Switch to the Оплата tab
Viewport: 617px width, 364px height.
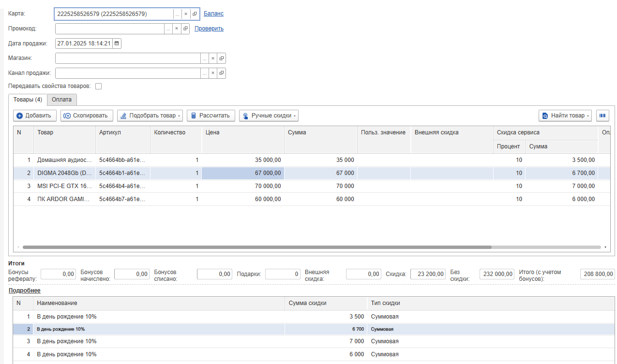tap(62, 100)
